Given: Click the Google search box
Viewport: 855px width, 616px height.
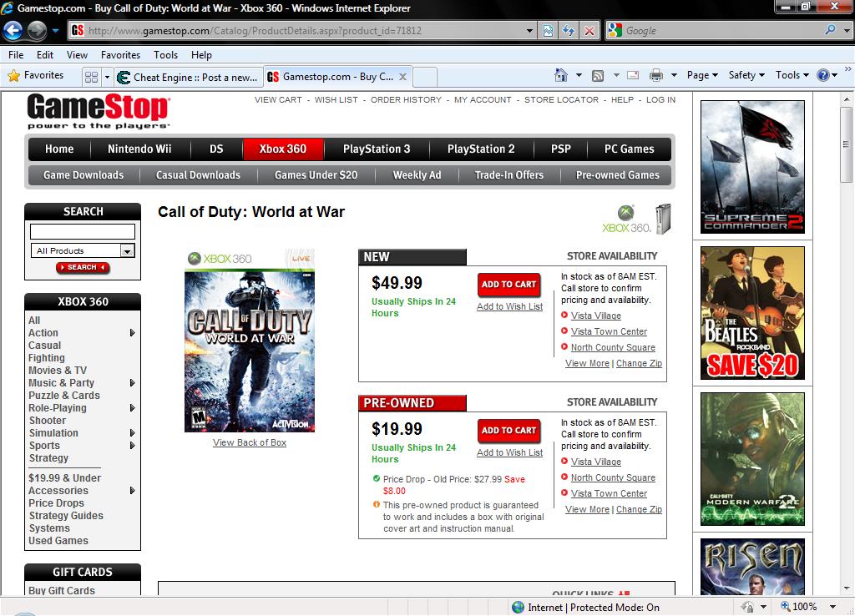Looking at the screenshot, I should pyautogui.click(x=721, y=31).
